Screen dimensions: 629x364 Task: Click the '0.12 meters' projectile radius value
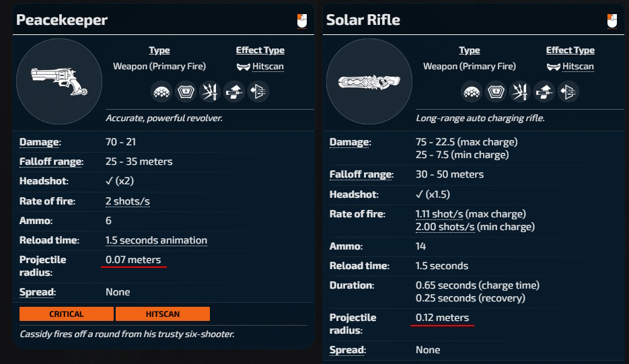coord(442,318)
